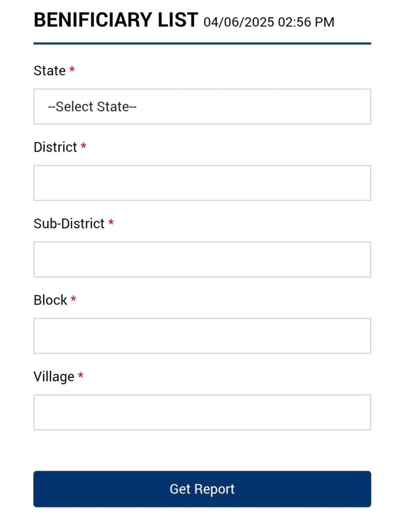
Task: Click the red asterisk beside State
Action: [x=72, y=69]
